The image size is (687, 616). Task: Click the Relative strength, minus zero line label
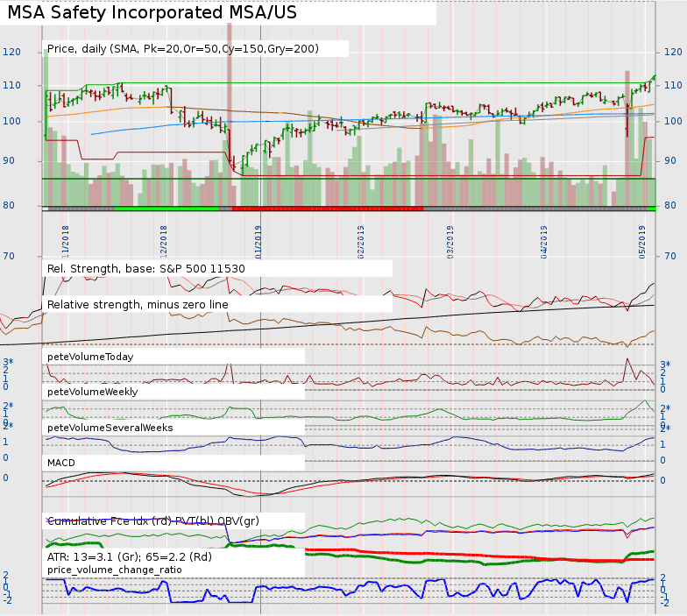click(138, 305)
